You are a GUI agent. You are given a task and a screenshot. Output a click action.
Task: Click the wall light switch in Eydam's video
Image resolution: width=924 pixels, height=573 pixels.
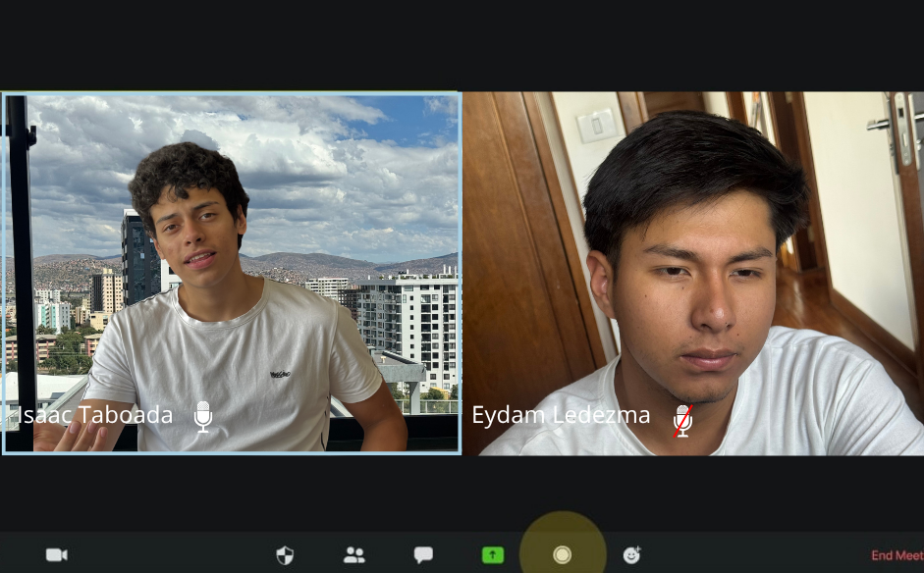(x=596, y=127)
